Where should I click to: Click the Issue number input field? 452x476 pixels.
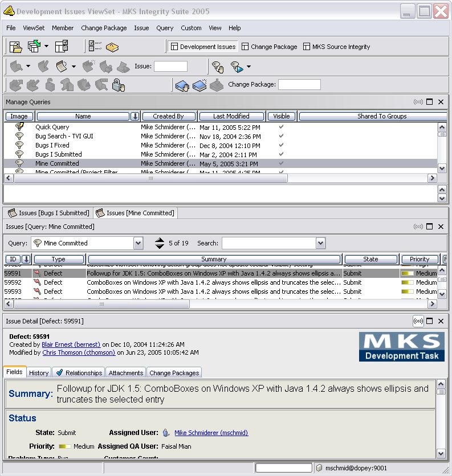[170, 66]
